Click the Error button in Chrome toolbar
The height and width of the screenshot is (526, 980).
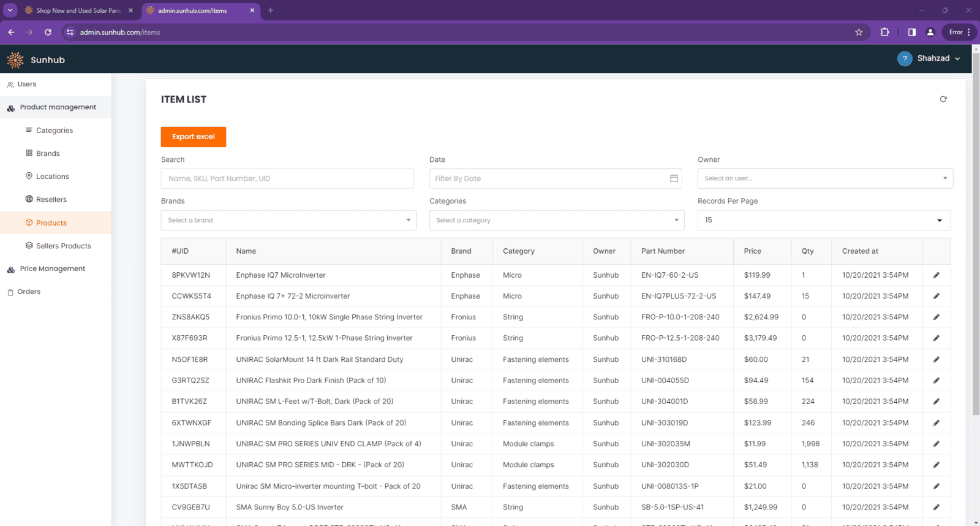pos(960,32)
